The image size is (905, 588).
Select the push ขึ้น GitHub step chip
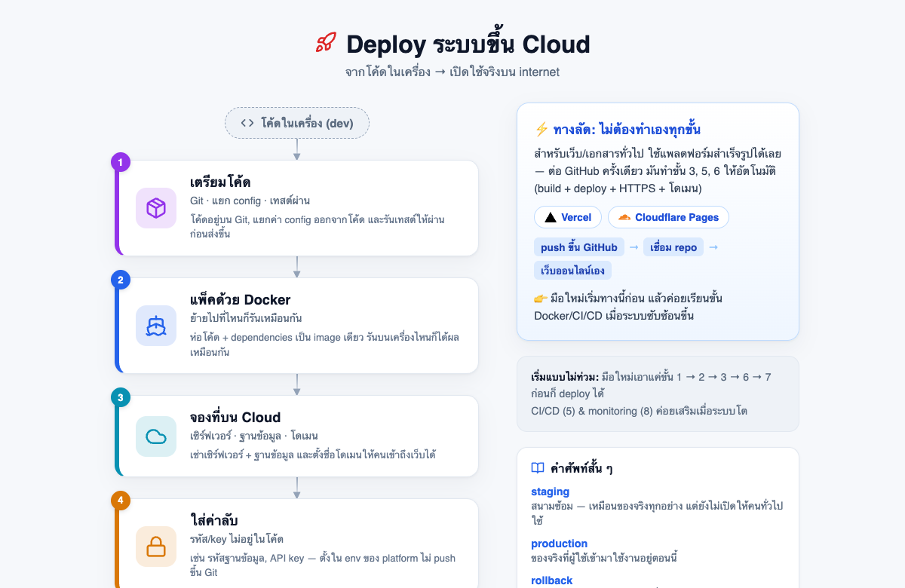[x=579, y=247]
